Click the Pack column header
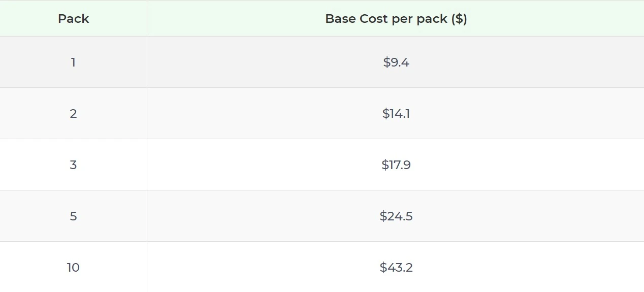Image resolution: width=644 pixels, height=292 pixels. point(73,19)
